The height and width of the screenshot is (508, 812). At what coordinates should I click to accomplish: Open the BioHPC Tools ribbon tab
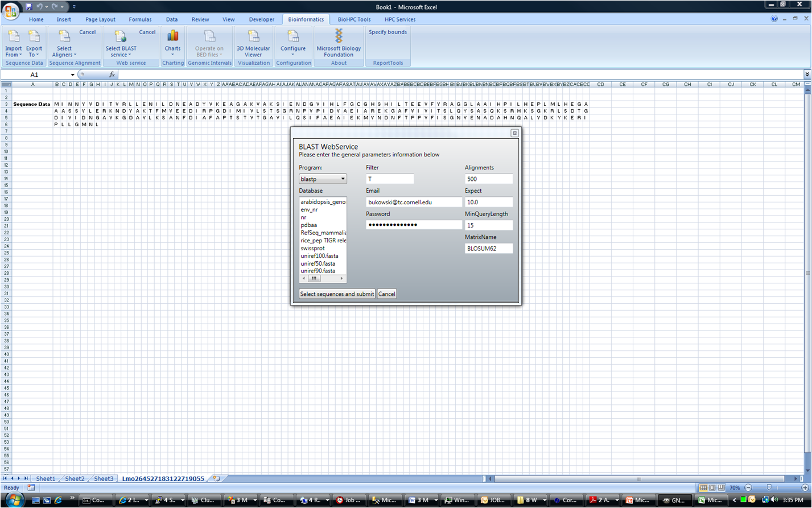354,19
